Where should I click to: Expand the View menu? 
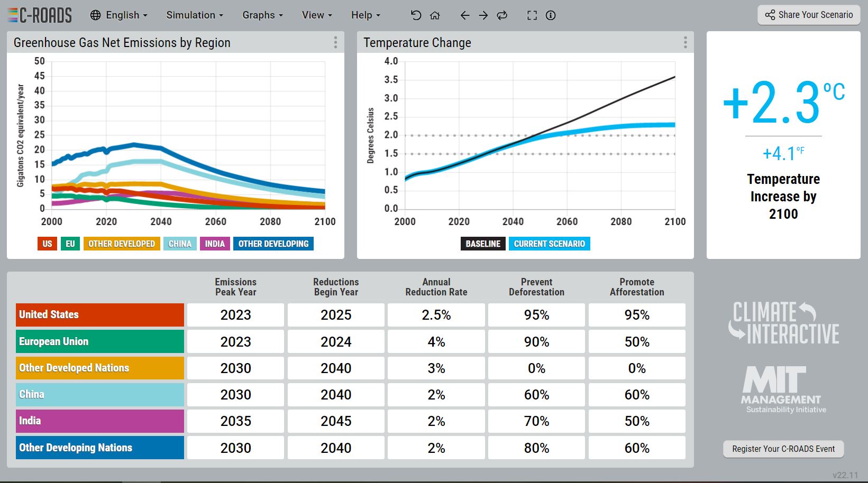(317, 15)
